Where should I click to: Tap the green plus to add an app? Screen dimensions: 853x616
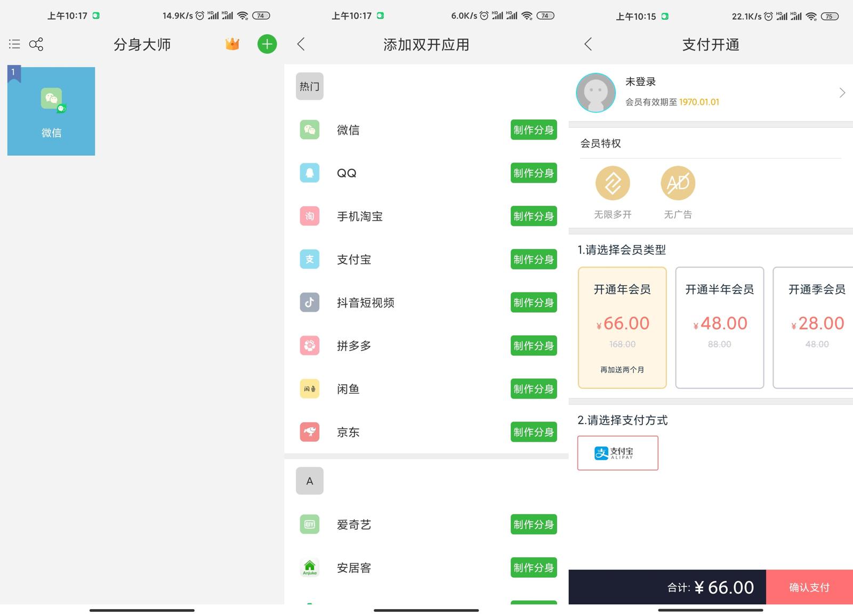pyautogui.click(x=267, y=44)
